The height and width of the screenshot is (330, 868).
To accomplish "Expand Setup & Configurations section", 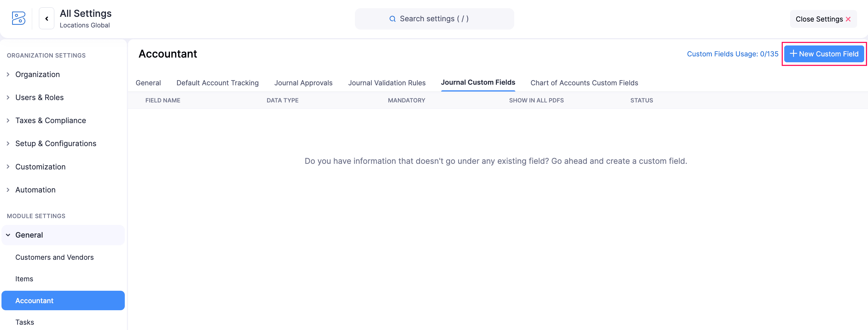I will 55,143.
